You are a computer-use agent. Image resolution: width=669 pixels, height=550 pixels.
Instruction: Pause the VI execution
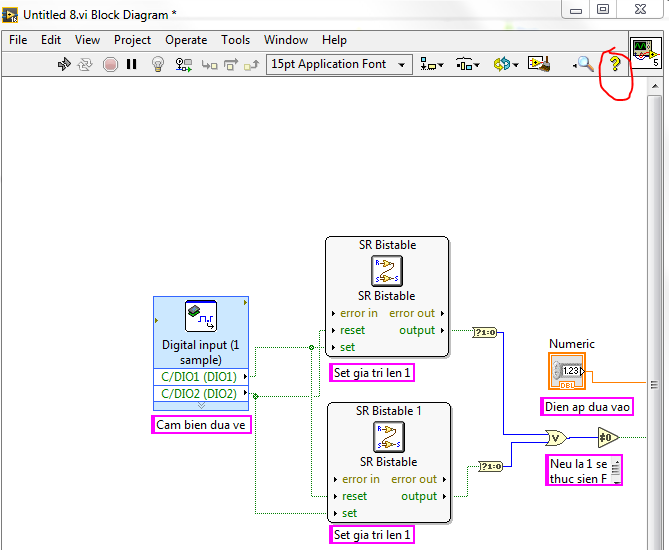coord(131,64)
